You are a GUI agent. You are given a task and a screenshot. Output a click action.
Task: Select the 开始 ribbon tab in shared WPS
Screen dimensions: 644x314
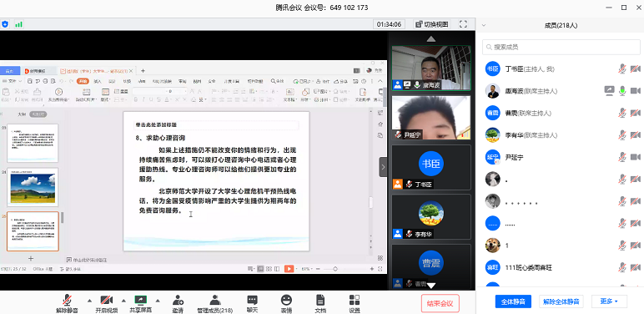coord(83,81)
